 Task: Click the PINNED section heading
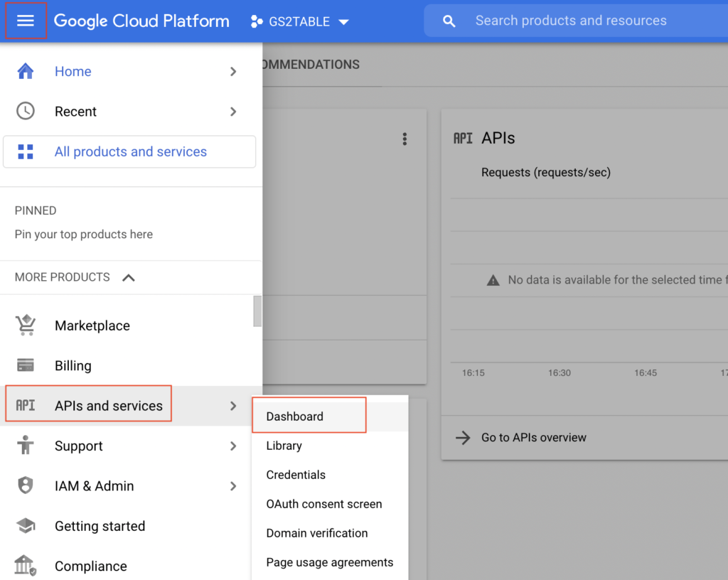tap(36, 210)
